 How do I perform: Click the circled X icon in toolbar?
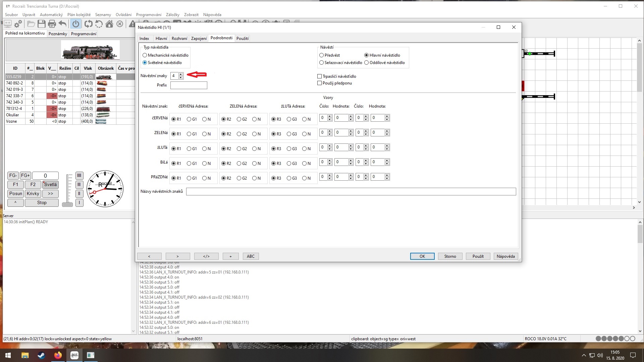[x=120, y=24]
